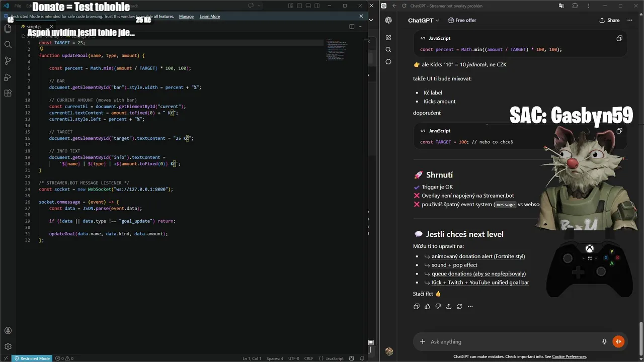Open the Explorer view in VS Code
Screen dimensions: 644x362
click(x=8, y=29)
